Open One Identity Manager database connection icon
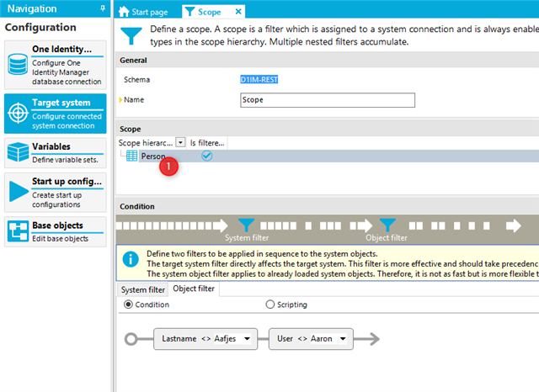This screenshot has width=539, height=392. click(x=18, y=65)
